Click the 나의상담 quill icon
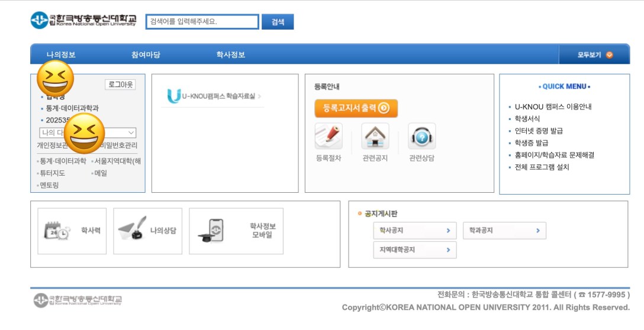The image size is (644, 330). tap(131, 231)
